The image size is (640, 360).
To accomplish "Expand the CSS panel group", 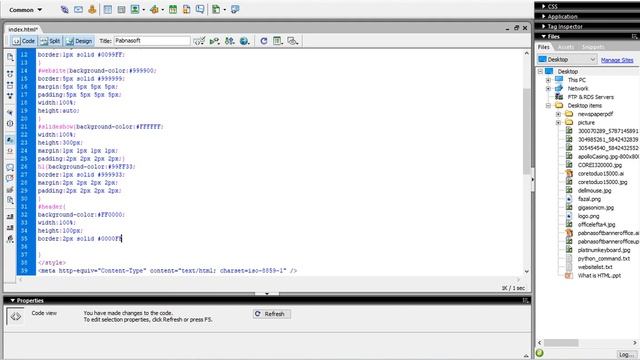I will click(x=544, y=6).
